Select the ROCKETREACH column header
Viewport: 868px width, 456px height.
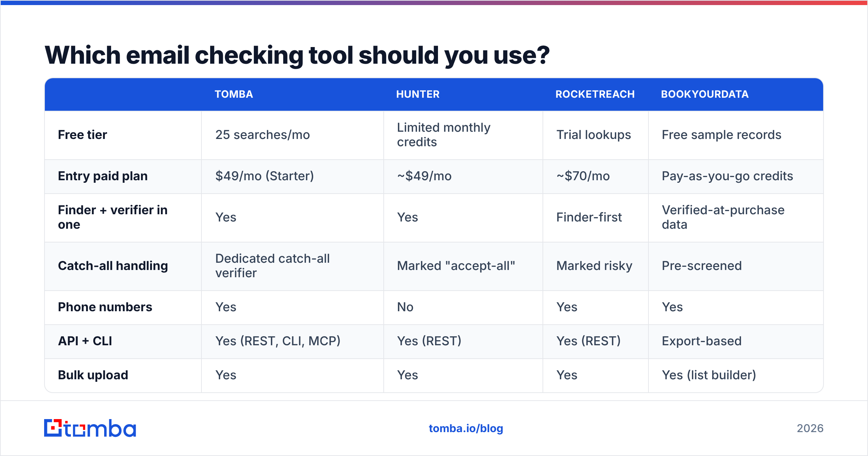pos(595,94)
